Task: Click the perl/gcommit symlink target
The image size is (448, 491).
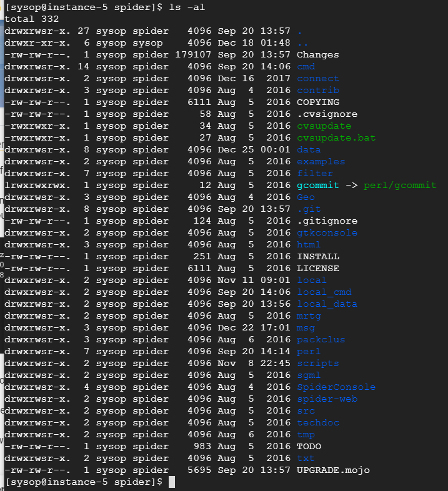Action: click(400, 186)
